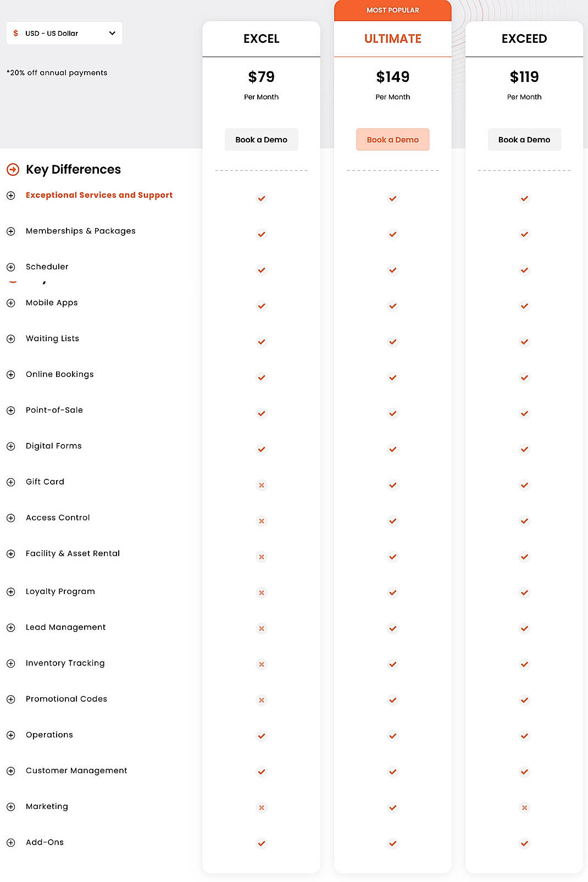
Task: Click the dollar sign icon in the currency selector
Action: coord(15,33)
